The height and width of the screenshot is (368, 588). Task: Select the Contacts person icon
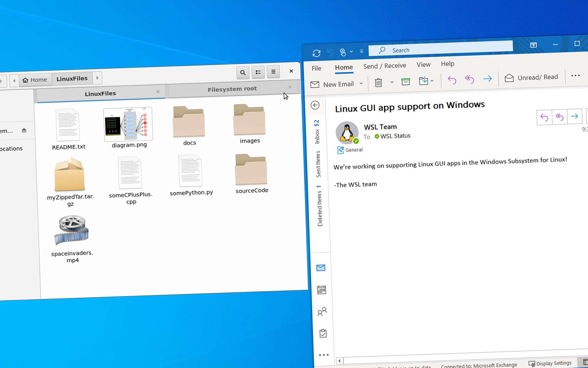pos(322,311)
